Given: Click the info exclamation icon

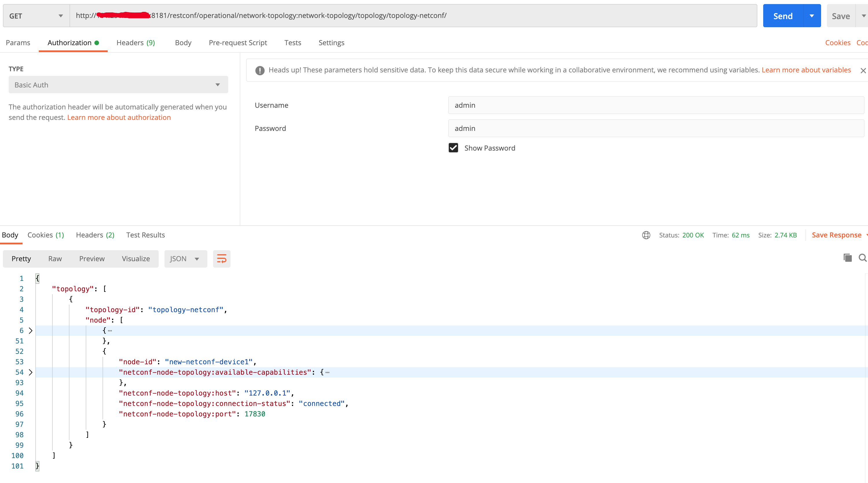Looking at the screenshot, I should 259,70.
